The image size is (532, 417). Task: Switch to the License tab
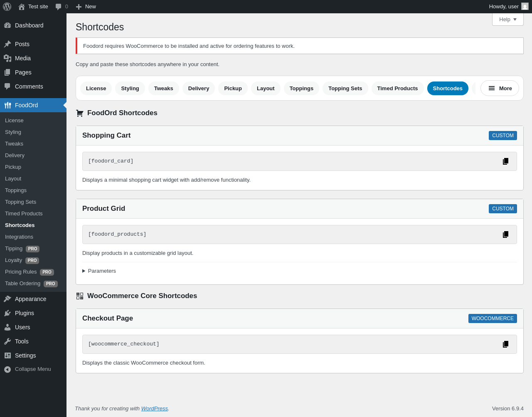pos(96,88)
